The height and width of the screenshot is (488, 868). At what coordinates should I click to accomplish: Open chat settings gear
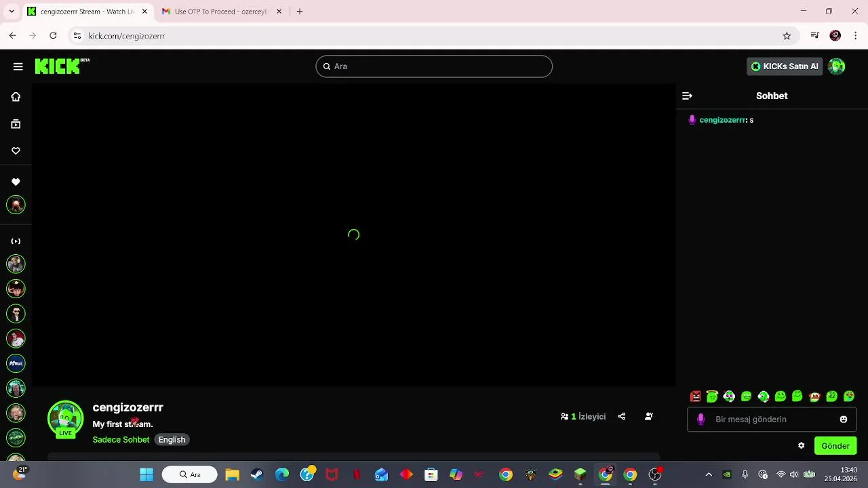801,445
